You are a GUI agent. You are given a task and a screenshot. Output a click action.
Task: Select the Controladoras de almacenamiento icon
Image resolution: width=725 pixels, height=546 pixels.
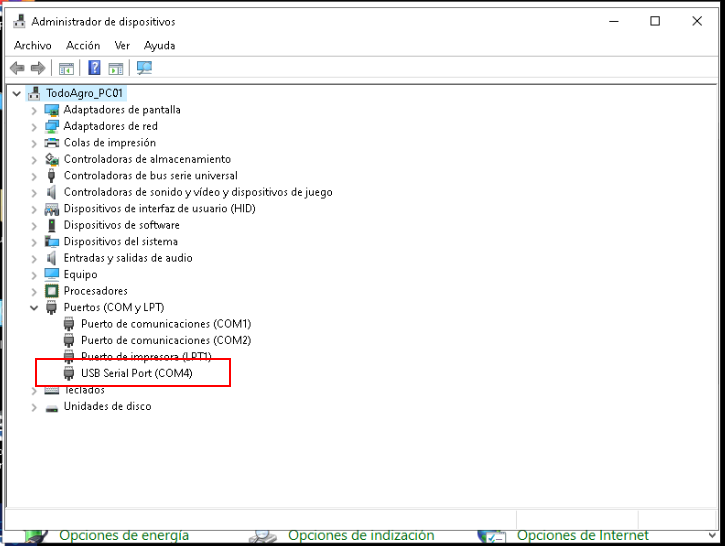coord(52,160)
